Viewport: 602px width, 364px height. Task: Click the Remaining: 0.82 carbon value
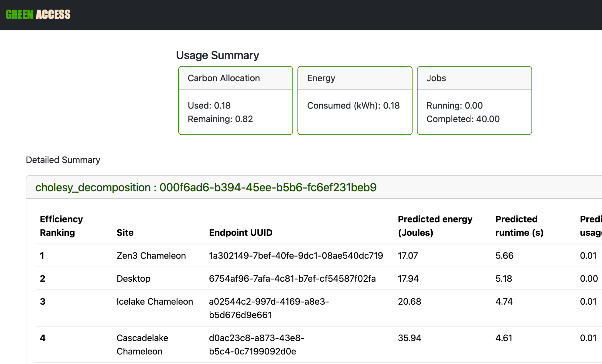(x=220, y=119)
